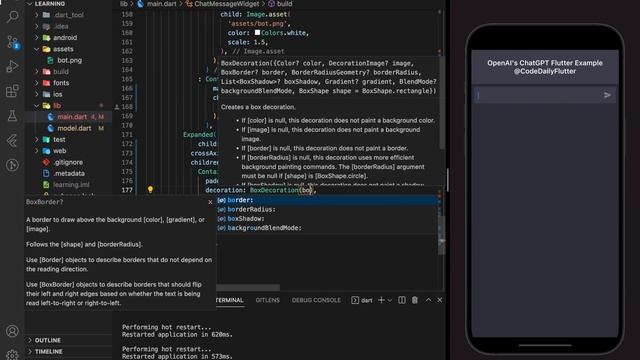640x360 pixels.
Task: Open learning.iml file
Action: [71, 185]
